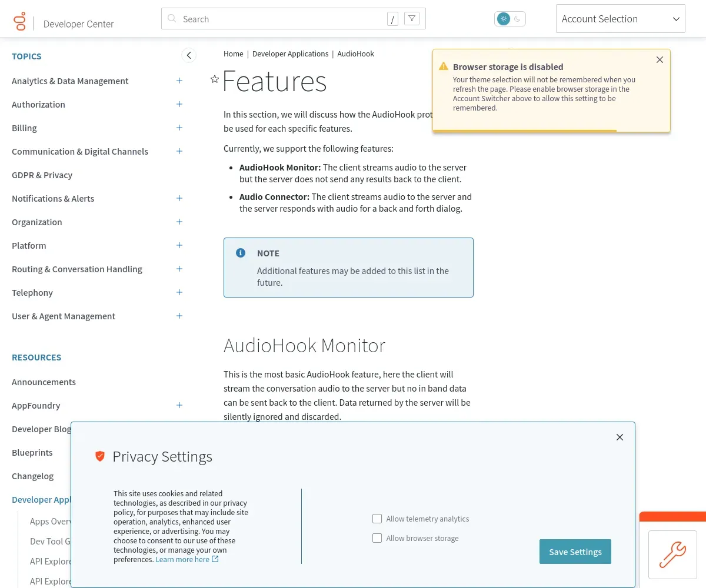This screenshot has height=588, width=706.
Task: Go to Developer Applications breadcrumb
Action: click(x=290, y=54)
